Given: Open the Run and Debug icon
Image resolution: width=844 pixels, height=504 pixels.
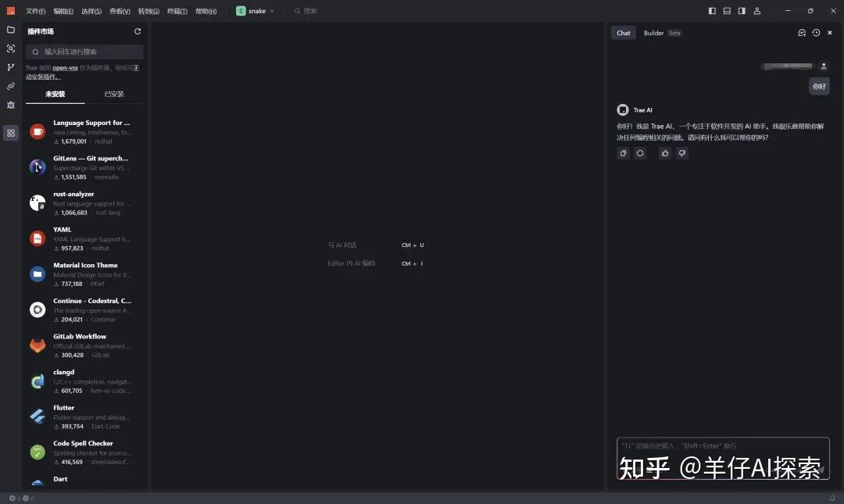Looking at the screenshot, I should 11,105.
